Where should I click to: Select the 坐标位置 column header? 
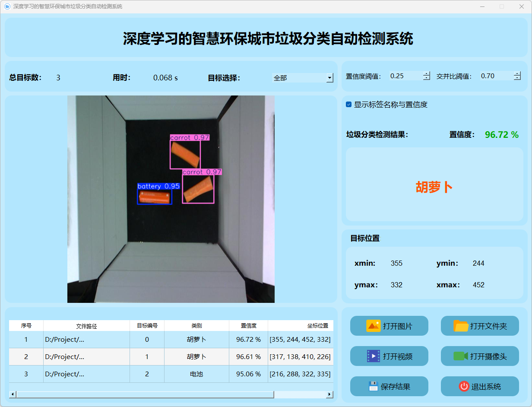[x=301, y=326]
